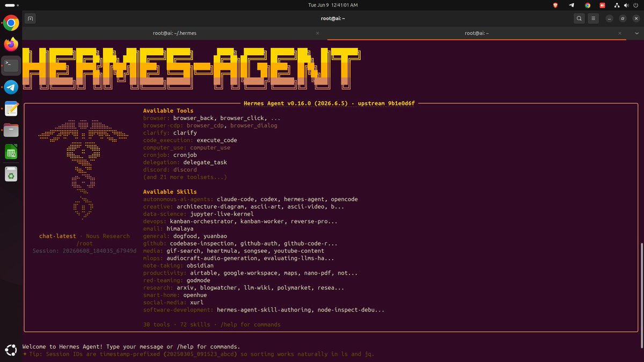Close the ~/.hermes terminal tab
Image resolution: width=644 pixels, height=362 pixels.
pos(318,33)
